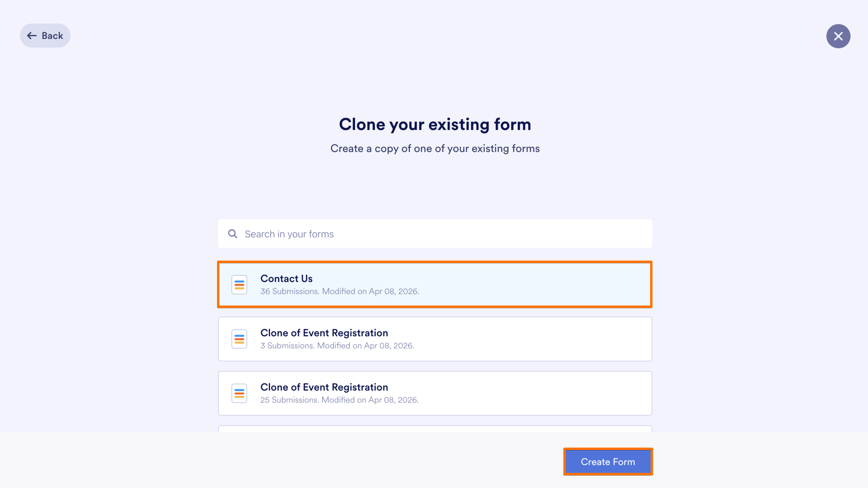Click the Contact Us form title
Viewport: 868px width, 488px height.
click(x=286, y=279)
